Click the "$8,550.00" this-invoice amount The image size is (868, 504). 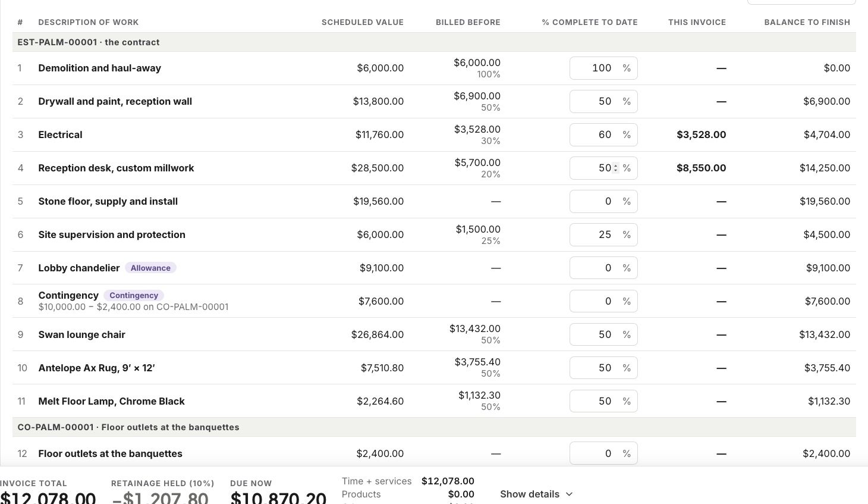pos(702,168)
